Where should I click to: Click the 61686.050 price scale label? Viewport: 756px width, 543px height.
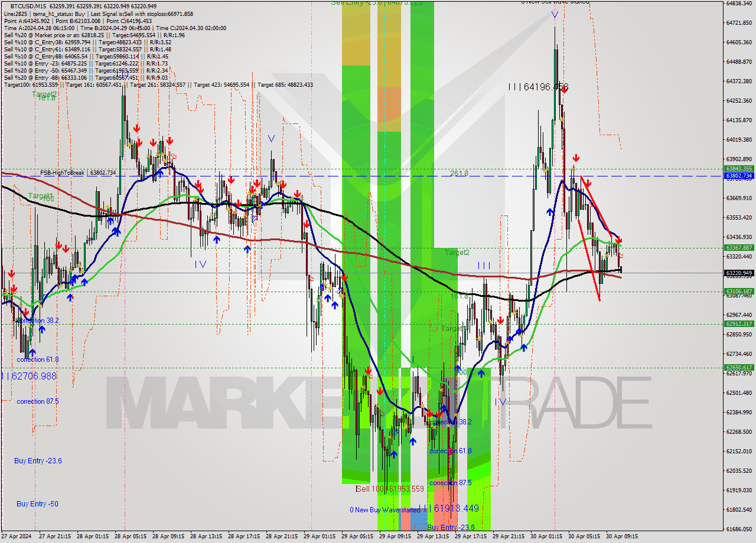click(739, 529)
